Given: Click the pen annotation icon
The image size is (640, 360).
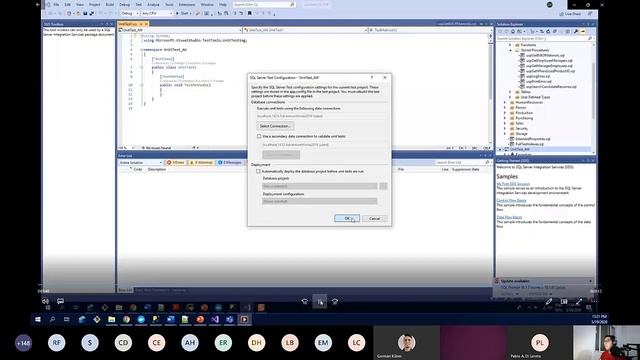Looking at the screenshot, I should tap(549, 302).
